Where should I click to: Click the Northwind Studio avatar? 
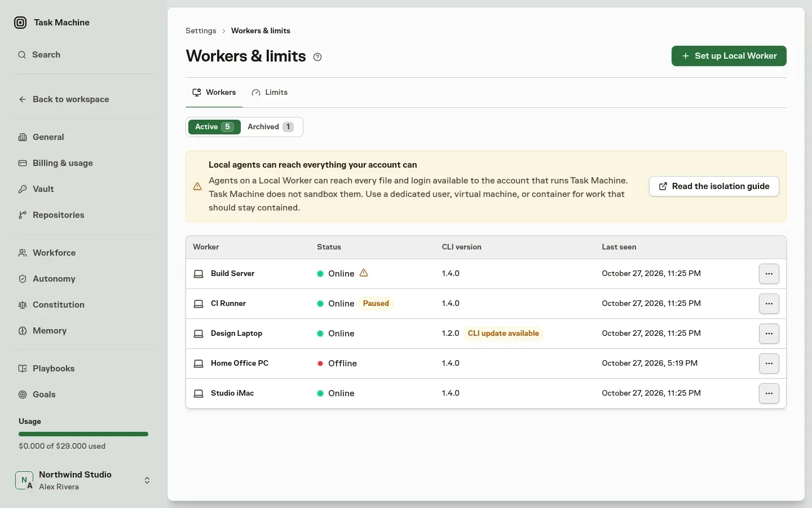coord(24,480)
